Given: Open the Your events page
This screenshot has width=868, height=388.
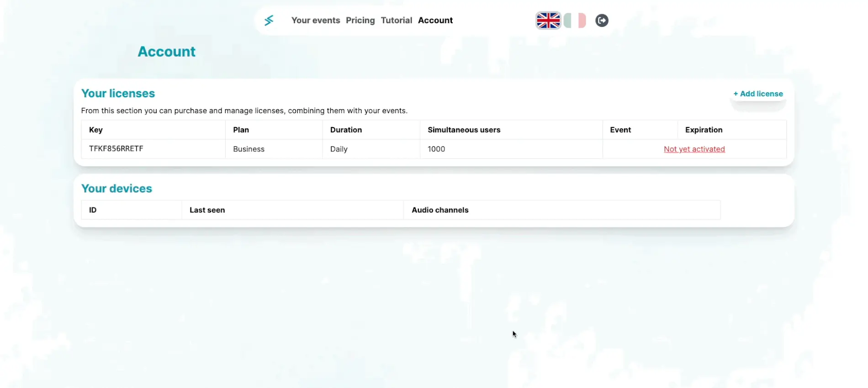Looking at the screenshot, I should (x=316, y=21).
